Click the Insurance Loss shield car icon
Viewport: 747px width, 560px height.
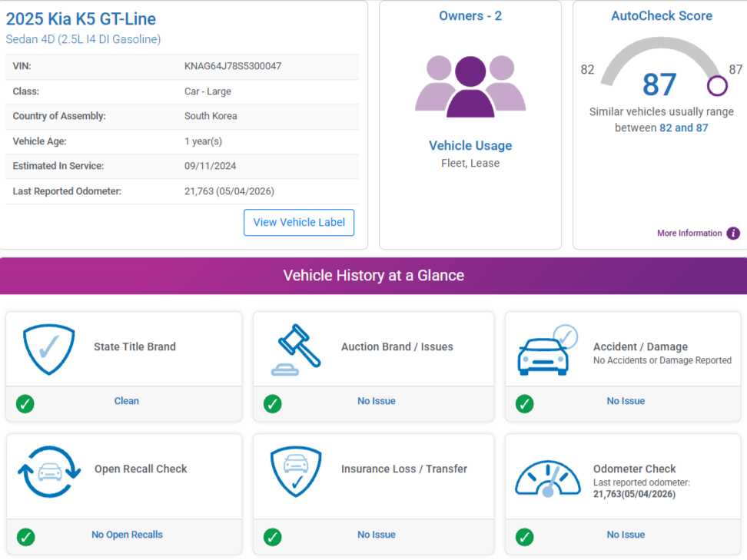pyautogui.click(x=296, y=472)
